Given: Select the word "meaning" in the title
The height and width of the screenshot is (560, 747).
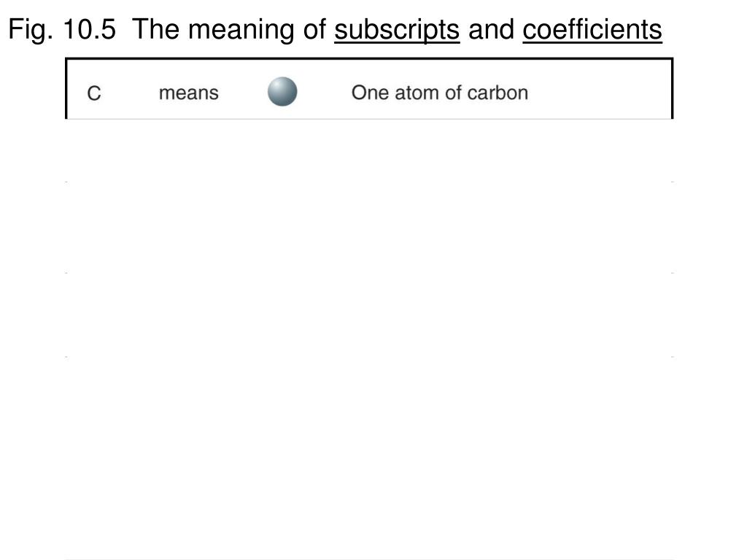Looking at the screenshot, I should pyautogui.click(x=241, y=29).
